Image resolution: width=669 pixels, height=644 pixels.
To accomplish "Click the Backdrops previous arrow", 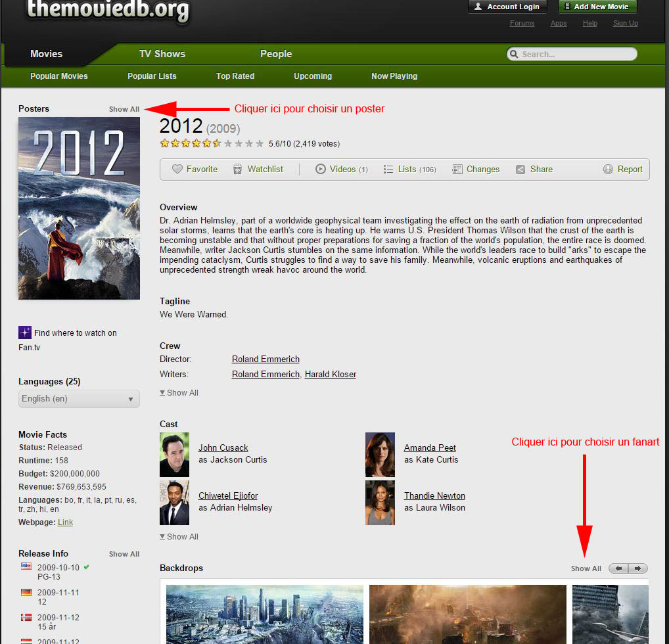I will click(x=618, y=568).
